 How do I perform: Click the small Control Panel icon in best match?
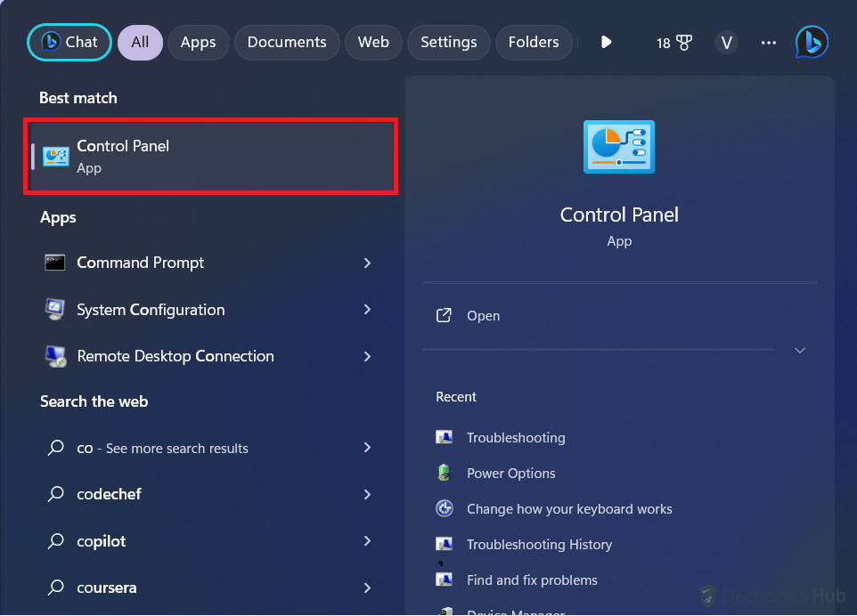point(56,157)
